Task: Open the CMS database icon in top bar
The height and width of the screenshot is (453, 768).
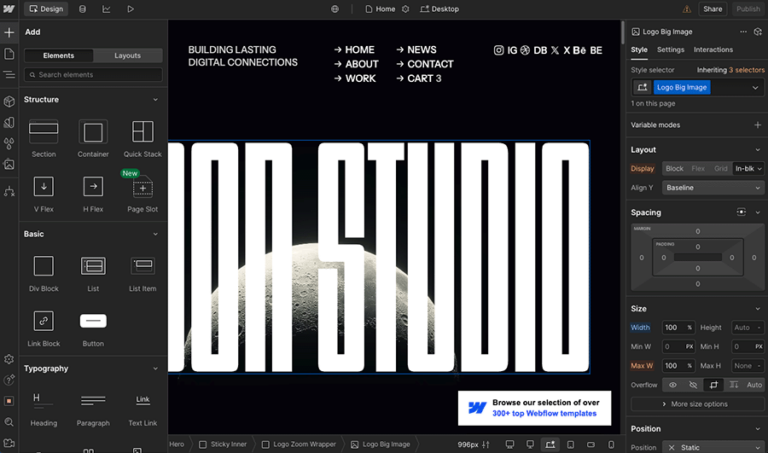Action: click(82, 9)
